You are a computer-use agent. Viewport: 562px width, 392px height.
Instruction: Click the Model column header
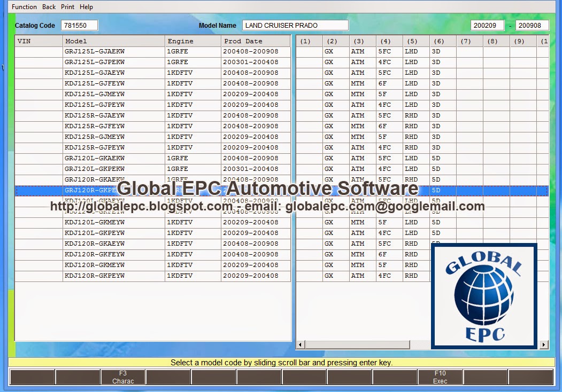(x=113, y=41)
